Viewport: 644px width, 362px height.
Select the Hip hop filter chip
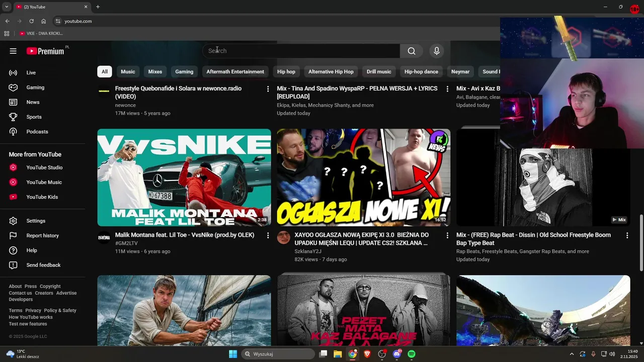[x=286, y=72]
